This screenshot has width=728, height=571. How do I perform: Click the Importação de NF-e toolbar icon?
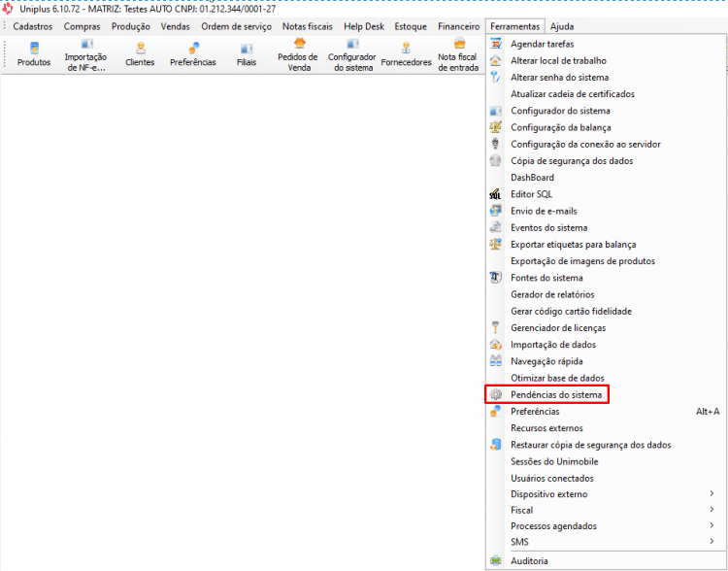85,55
